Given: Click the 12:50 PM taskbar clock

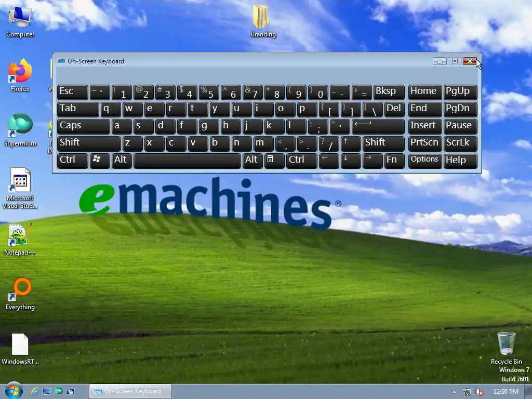Looking at the screenshot, I should pos(506,392).
